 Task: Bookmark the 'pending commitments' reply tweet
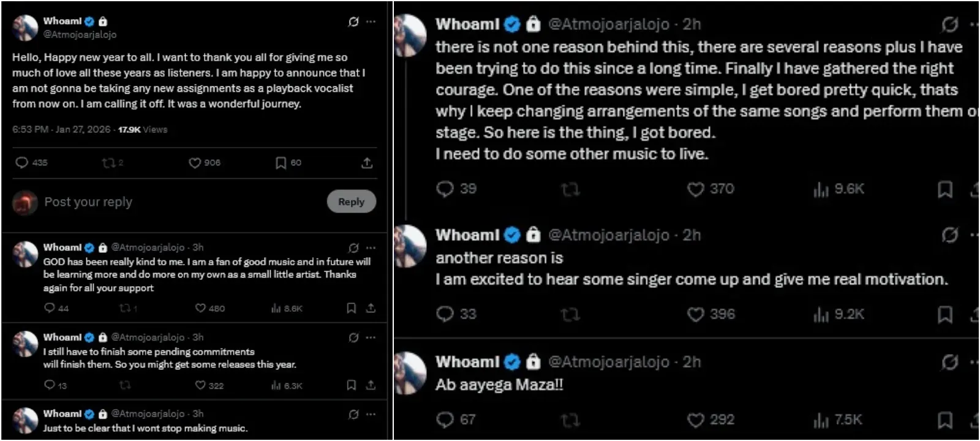(x=351, y=385)
